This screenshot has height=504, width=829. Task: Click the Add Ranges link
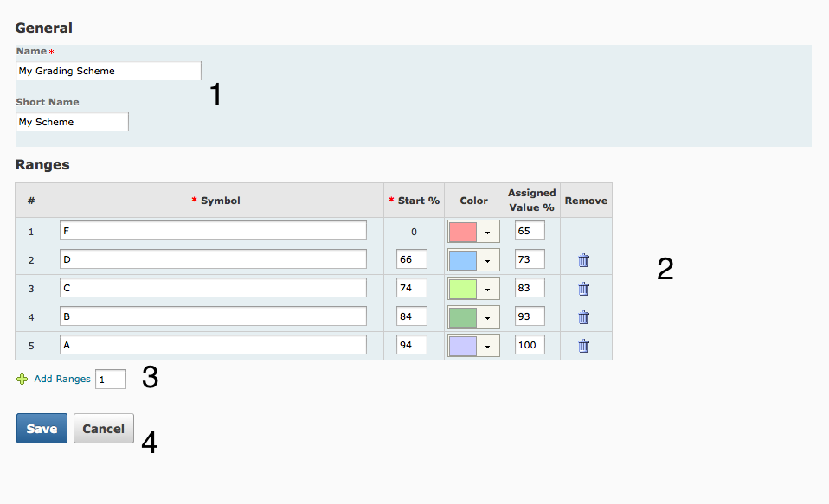click(62, 379)
